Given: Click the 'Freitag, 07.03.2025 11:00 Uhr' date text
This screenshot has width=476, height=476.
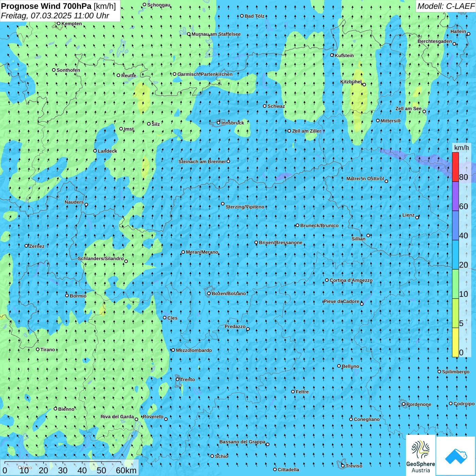Looking at the screenshot, I should coord(55,16).
